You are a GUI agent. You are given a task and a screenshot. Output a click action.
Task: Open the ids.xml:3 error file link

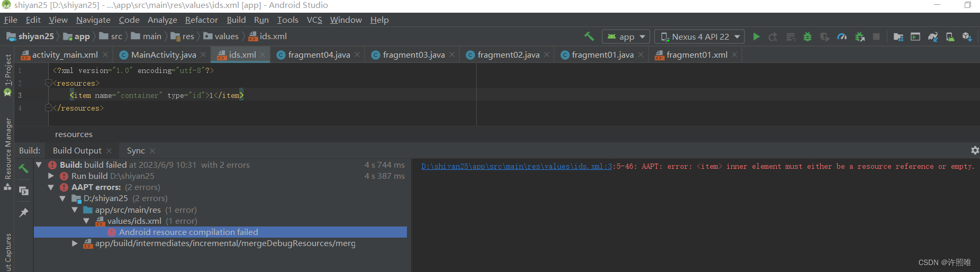tap(516, 166)
